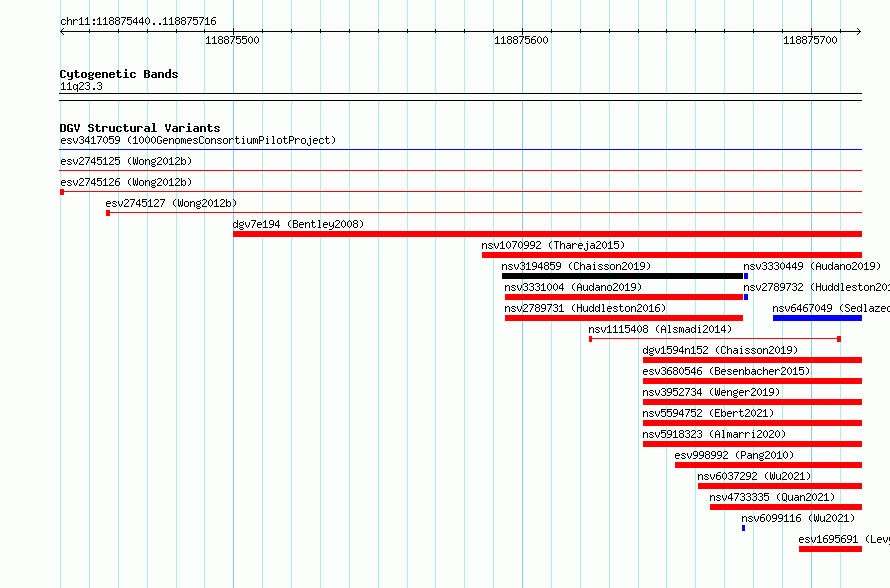The width and height of the screenshot is (890, 588).
Task: Click the dgv1594n152 (Chaisson2019) label
Action: [x=720, y=350]
